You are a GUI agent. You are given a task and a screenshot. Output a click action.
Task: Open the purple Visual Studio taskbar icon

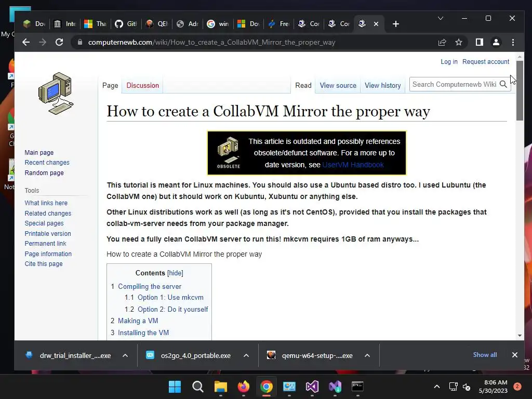(312, 387)
